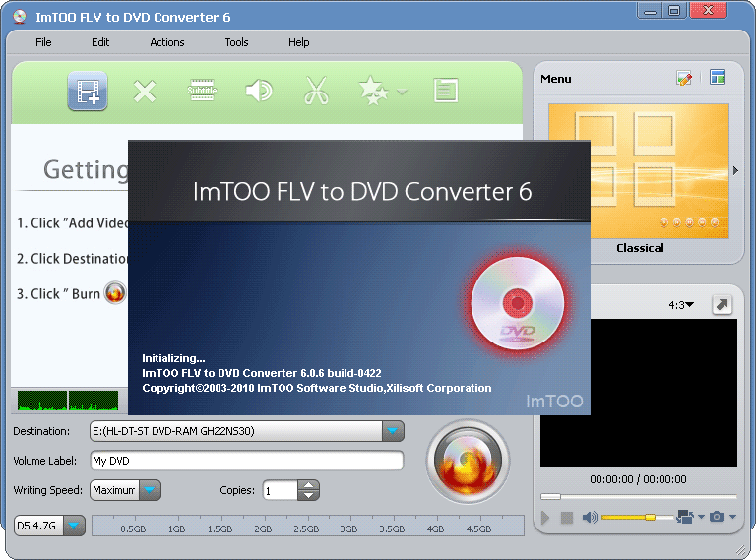
Task: Click the preview mode screen icon
Action: pos(685,517)
